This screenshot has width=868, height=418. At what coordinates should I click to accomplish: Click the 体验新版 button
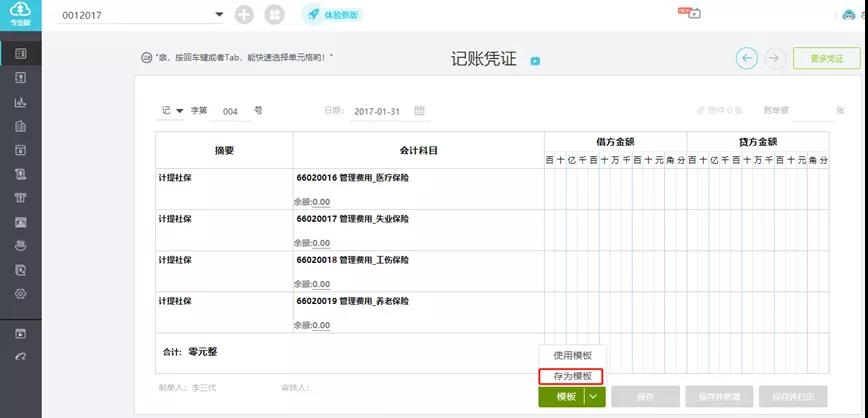(333, 14)
